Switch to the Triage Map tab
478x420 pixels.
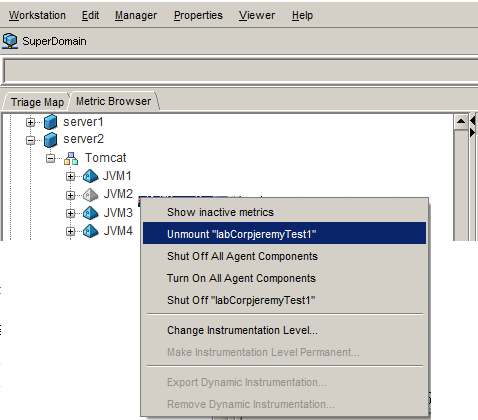click(37, 102)
